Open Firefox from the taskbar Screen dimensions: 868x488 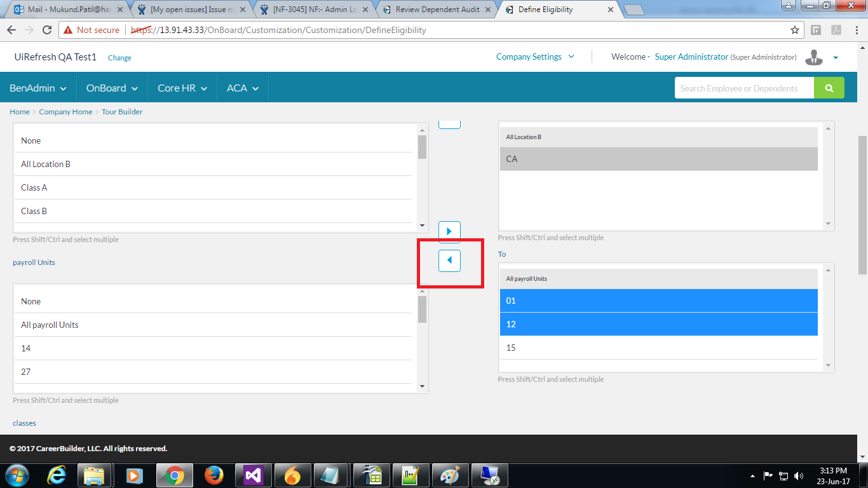(214, 475)
